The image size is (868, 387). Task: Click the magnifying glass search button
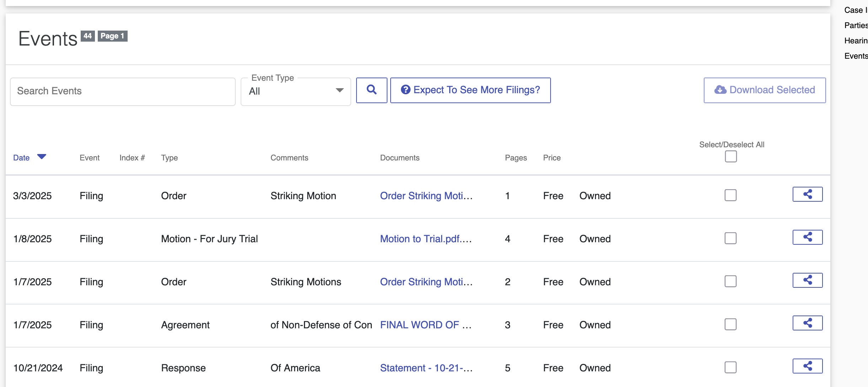coord(371,90)
